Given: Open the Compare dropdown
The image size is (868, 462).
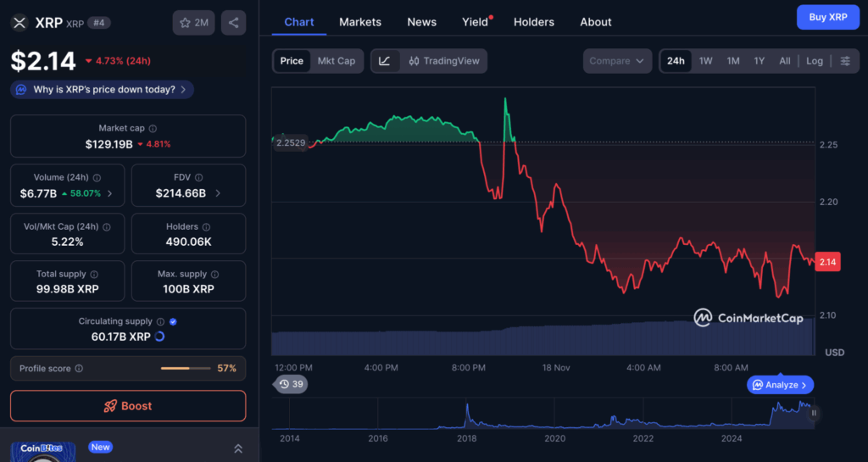Looking at the screenshot, I should pyautogui.click(x=617, y=61).
